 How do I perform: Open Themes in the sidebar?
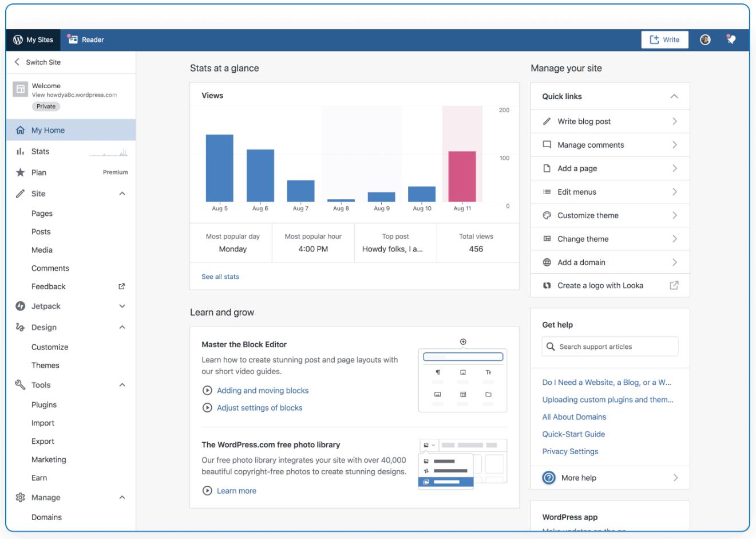[x=45, y=365]
